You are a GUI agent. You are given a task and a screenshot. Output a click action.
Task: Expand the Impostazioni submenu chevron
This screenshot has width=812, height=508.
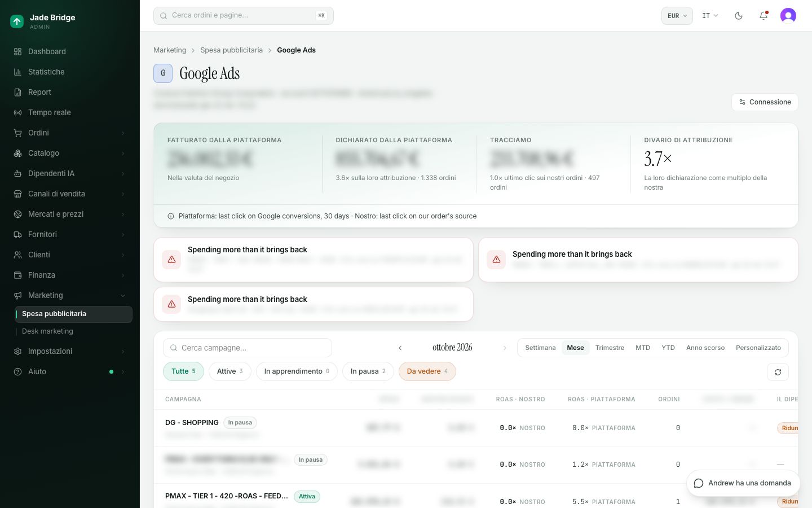[x=123, y=352]
